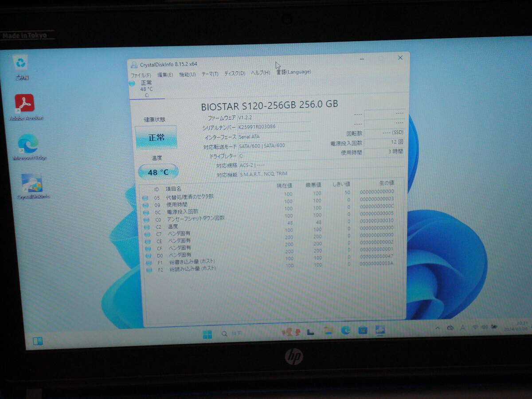Click the IME input mode A indicator
The image size is (532, 399).
tap(463, 327)
